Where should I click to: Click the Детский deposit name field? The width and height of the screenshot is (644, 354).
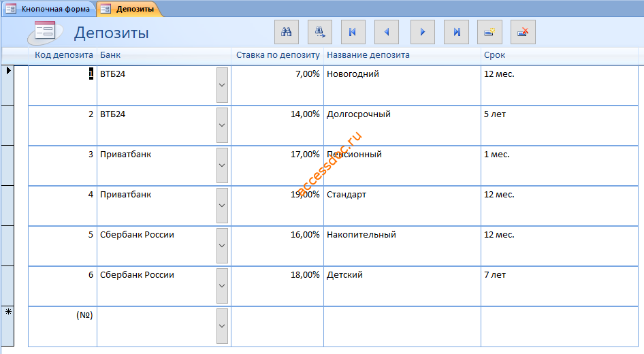coord(402,286)
